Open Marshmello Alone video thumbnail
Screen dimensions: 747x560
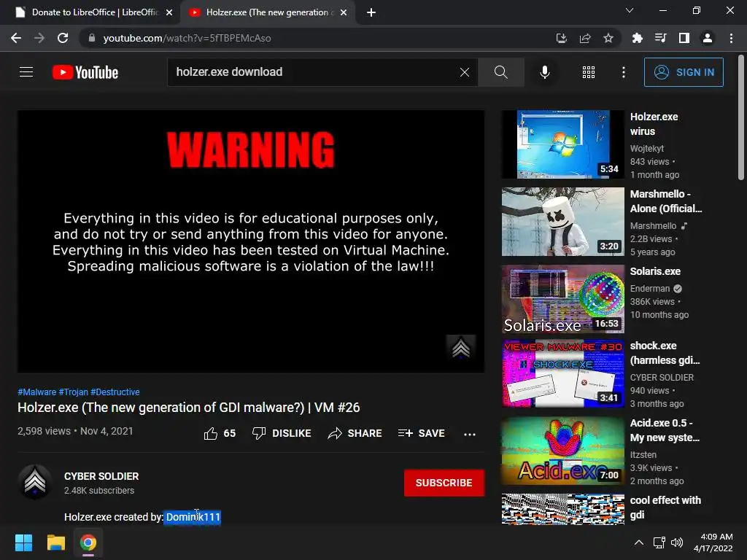pyautogui.click(x=562, y=222)
